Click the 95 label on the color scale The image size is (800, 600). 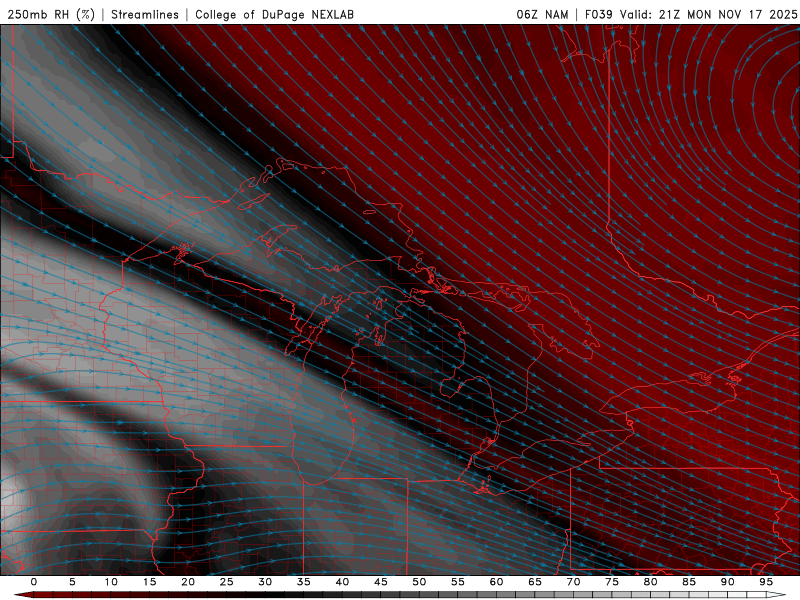[766, 582]
